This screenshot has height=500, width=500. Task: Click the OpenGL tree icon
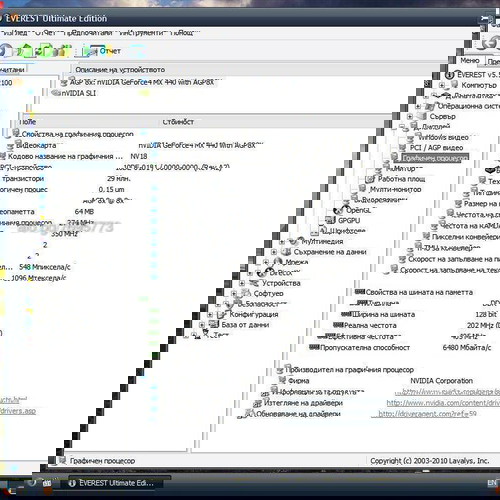point(339,210)
